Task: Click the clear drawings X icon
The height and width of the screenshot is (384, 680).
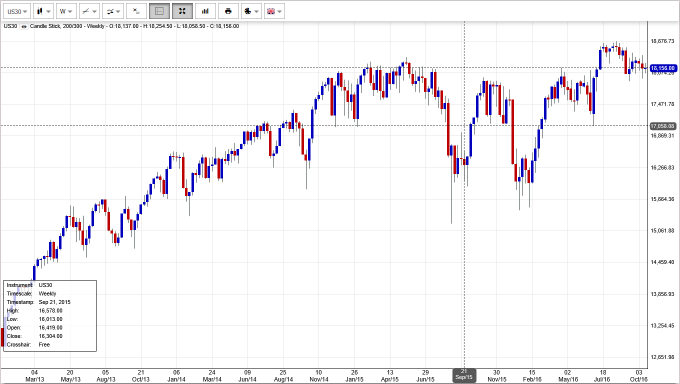Action: (x=136, y=11)
